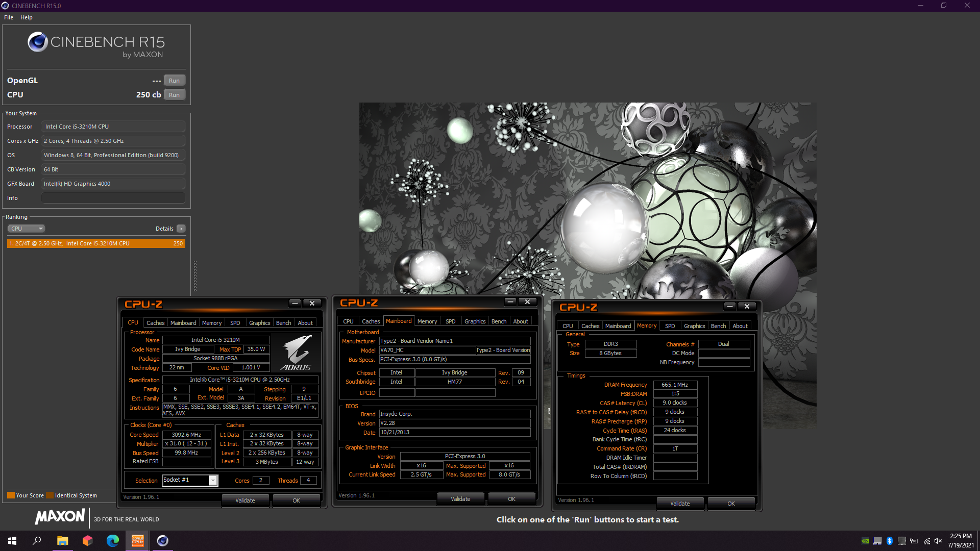Screen dimensions: 980x551
Task: Switch to Cinebench via its taskbar icon
Action: pyautogui.click(x=162, y=541)
